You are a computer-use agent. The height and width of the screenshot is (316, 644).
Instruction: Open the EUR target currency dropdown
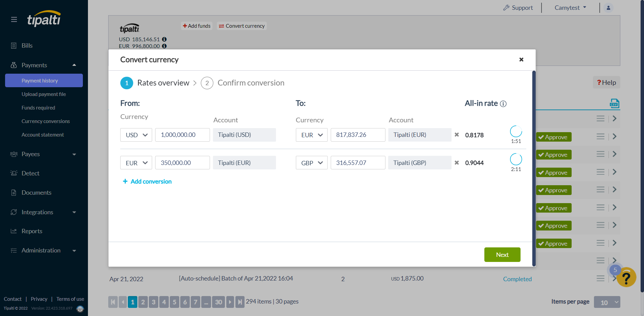312,135
